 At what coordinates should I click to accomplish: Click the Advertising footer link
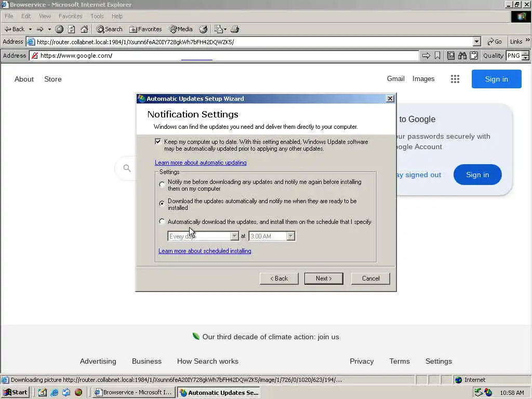[98, 362]
